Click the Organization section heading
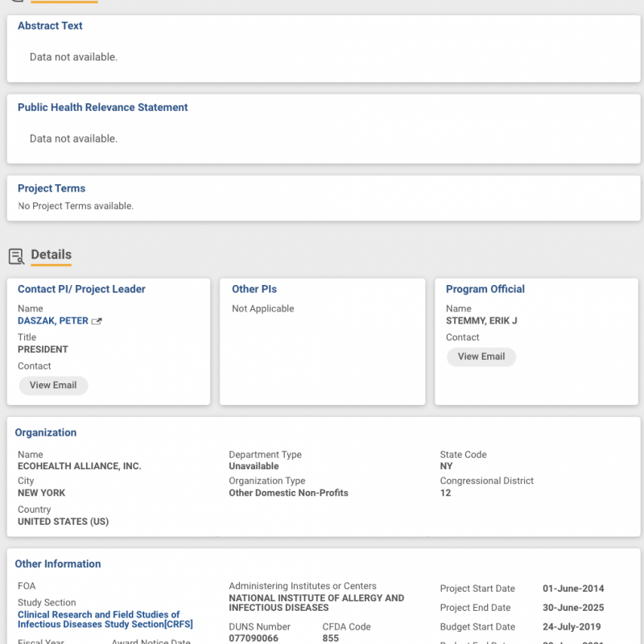Image resolution: width=644 pixels, height=644 pixels. (46, 432)
